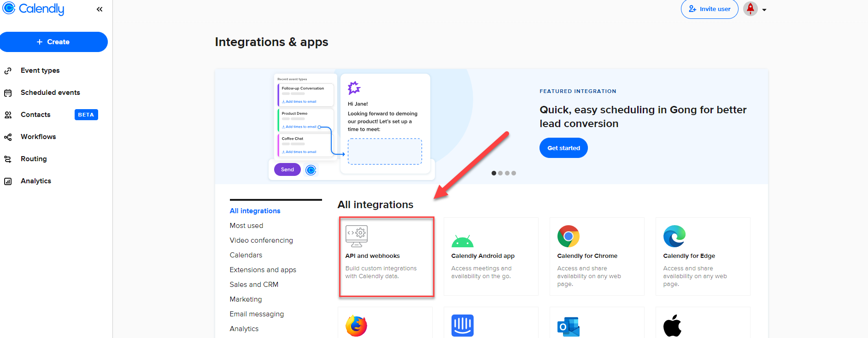Filter by Sales and CRM category
This screenshot has width=868, height=338.
(x=254, y=285)
